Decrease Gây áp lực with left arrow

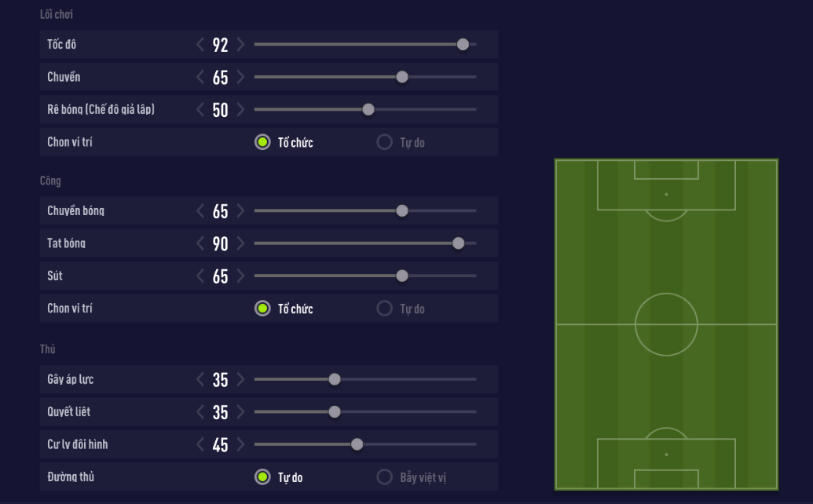200,380
